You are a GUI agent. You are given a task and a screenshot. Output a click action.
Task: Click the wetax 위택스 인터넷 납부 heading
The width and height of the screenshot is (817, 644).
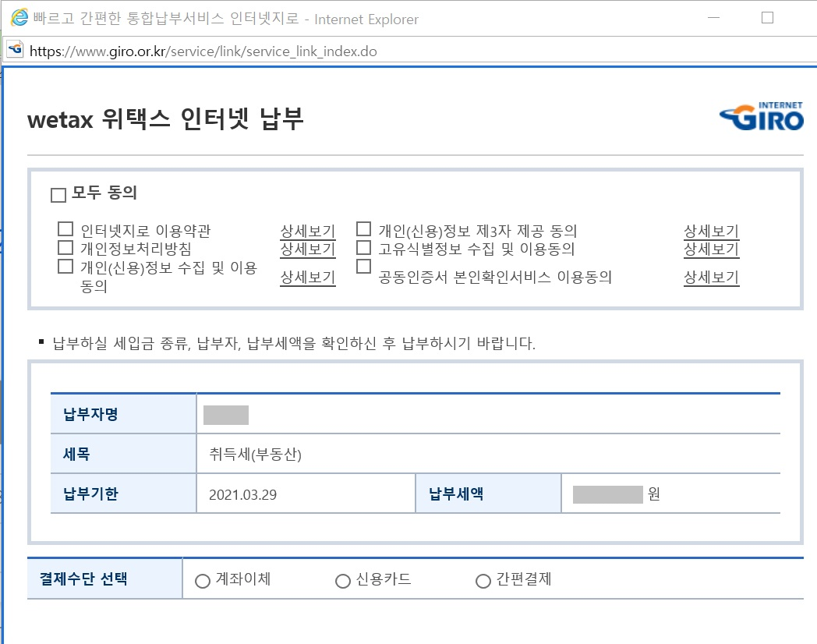(x=166, y=119)
